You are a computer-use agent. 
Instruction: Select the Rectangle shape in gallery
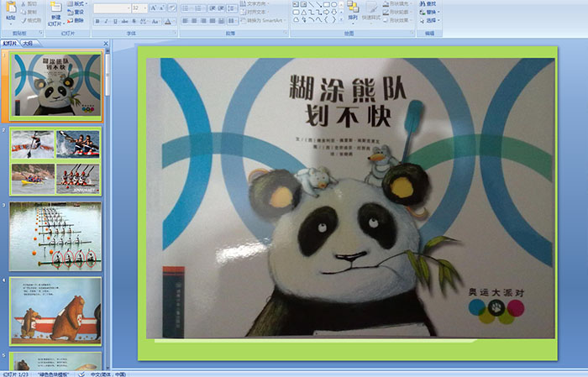point(326,4)
